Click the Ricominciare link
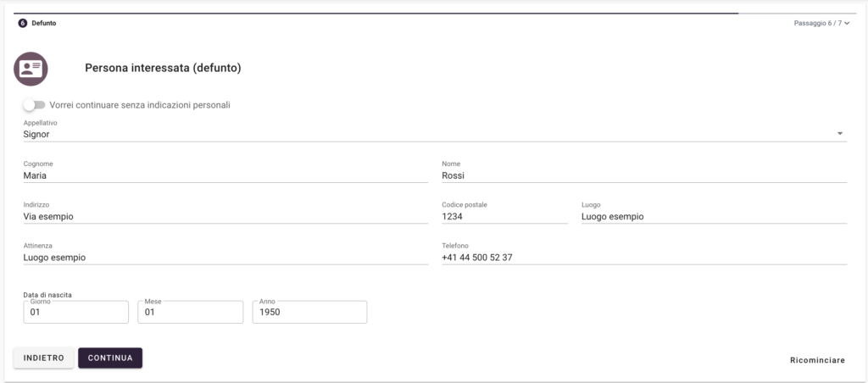This screenshot has height=383, width=868. (816, 360)
